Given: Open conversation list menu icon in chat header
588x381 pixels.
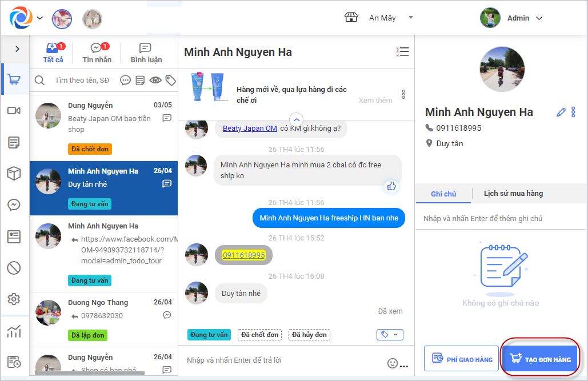Looking at the screenshot, I should [402, 52].
